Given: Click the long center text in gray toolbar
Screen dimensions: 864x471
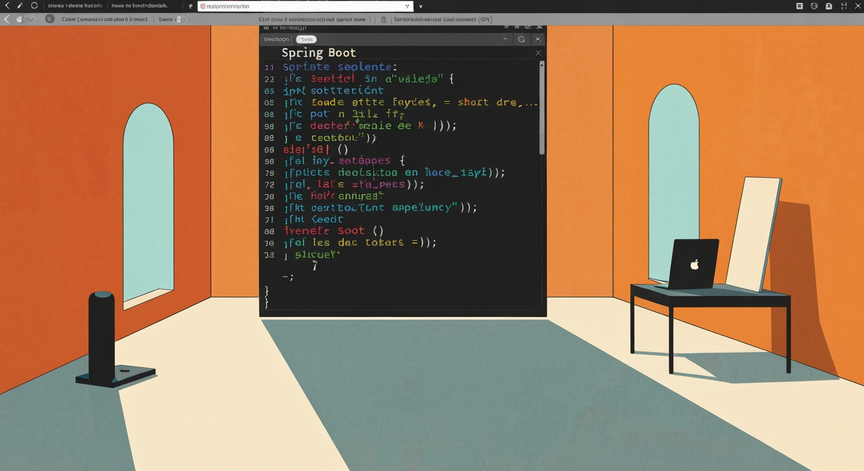Looking at the screenshot, I should coord(312,19).
